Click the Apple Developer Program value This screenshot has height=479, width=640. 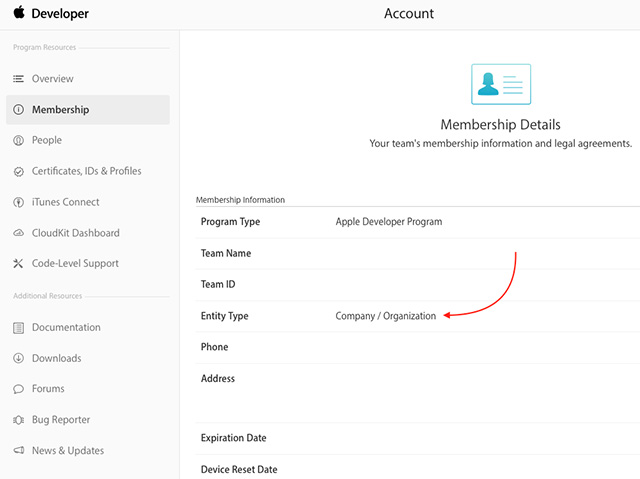pos(389,222)
